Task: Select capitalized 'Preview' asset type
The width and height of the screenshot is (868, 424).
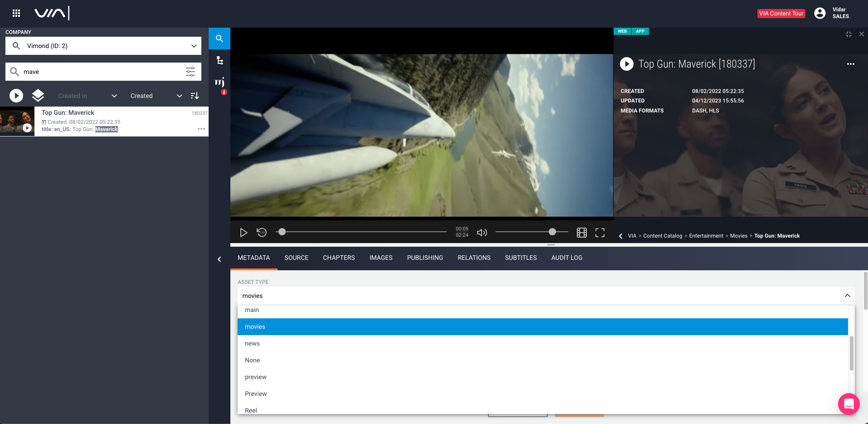Action: coord(543,394)
